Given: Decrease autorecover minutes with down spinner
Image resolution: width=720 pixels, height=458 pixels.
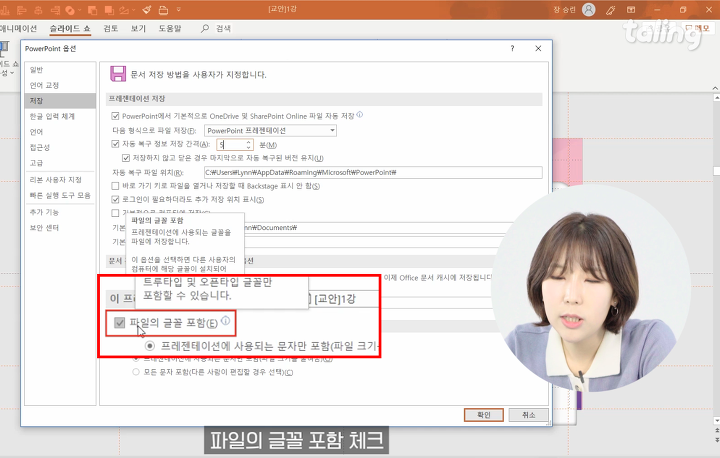Looking at the screenshot, I should click(x=248, y=147).
